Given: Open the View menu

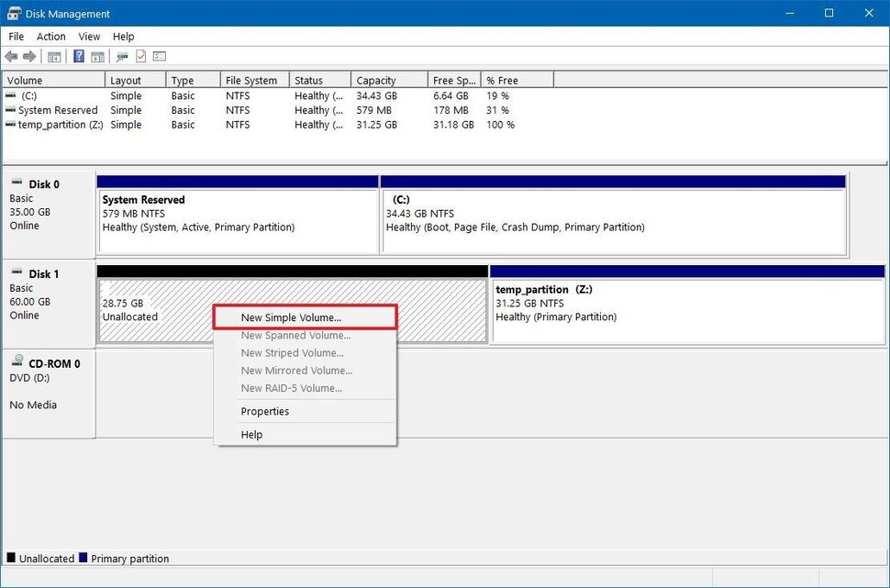Looking at the screenshot, I should (89, 37).
